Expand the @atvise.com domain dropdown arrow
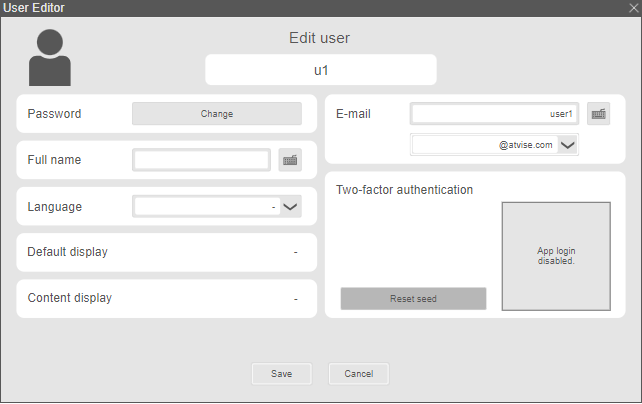This screenshot has height=404, width=642. [x=567, y=145]
